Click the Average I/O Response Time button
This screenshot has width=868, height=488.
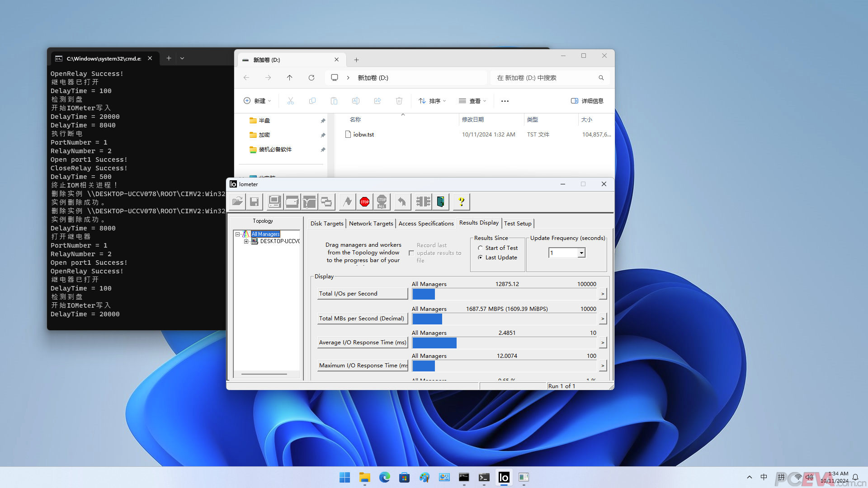point(362,343)
